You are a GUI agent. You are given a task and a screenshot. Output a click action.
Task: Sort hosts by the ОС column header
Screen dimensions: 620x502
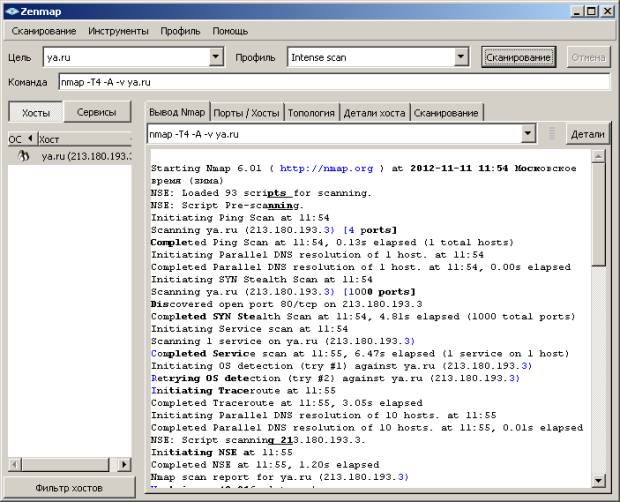[x=22, y=139]
